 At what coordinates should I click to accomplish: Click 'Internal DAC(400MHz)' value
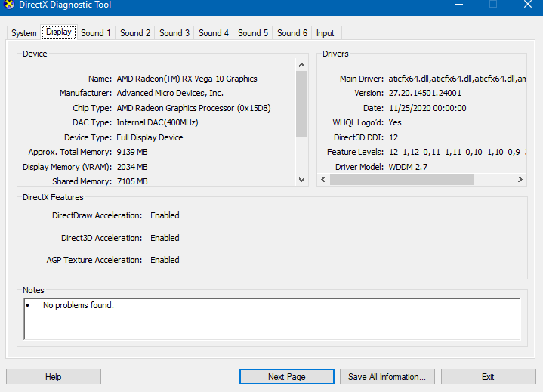157,122
